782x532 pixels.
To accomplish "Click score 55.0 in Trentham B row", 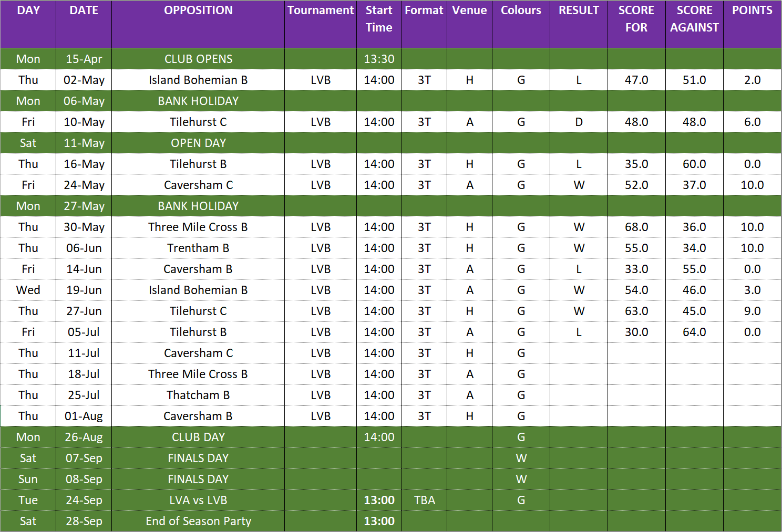I will coord(636,248).
